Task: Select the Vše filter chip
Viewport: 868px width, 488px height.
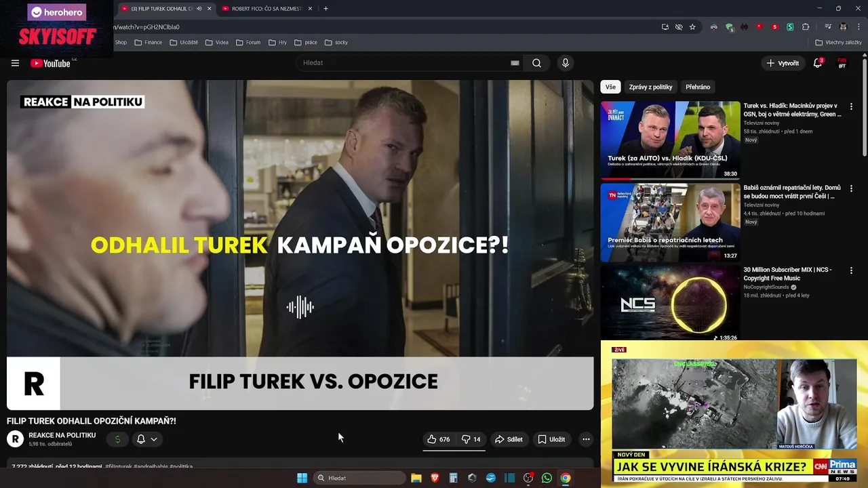Action: tap(610, 87)
